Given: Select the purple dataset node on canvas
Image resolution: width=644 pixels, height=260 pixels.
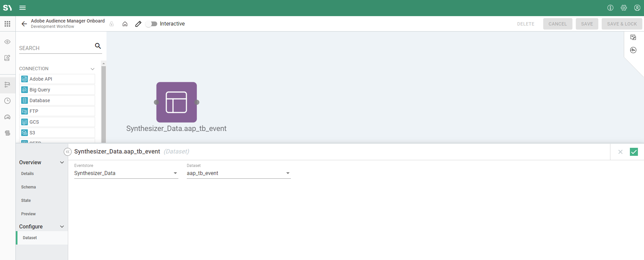Looking at the screenshot, I should tap(176, 102).
